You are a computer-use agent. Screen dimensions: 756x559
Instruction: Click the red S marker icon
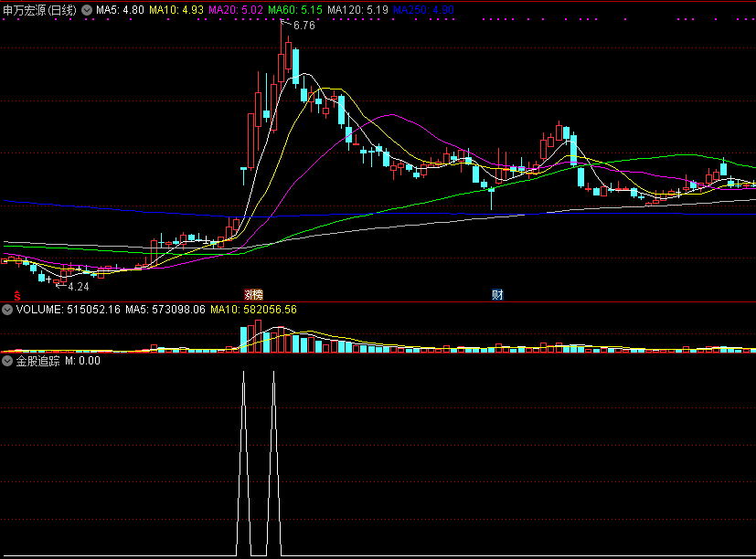[x=17, y=295]
